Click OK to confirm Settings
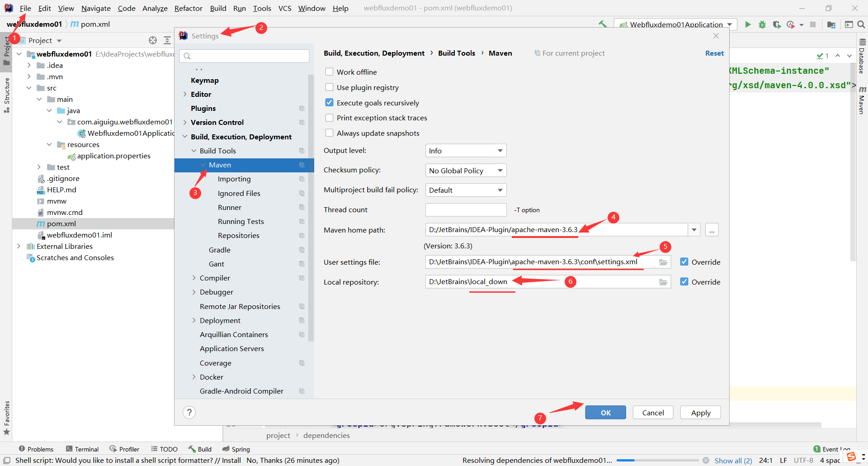868x466 pixels. pyautogui.click(x=606, y=413)
